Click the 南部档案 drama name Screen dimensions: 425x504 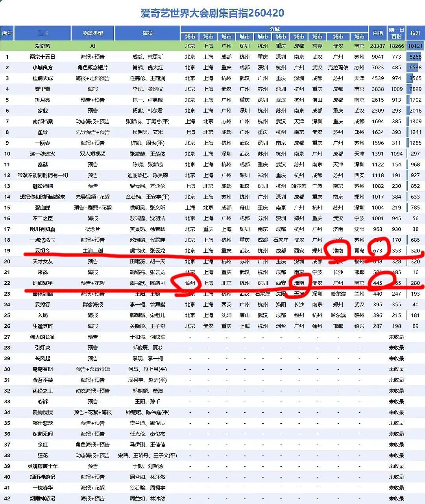tap(42, 121)
